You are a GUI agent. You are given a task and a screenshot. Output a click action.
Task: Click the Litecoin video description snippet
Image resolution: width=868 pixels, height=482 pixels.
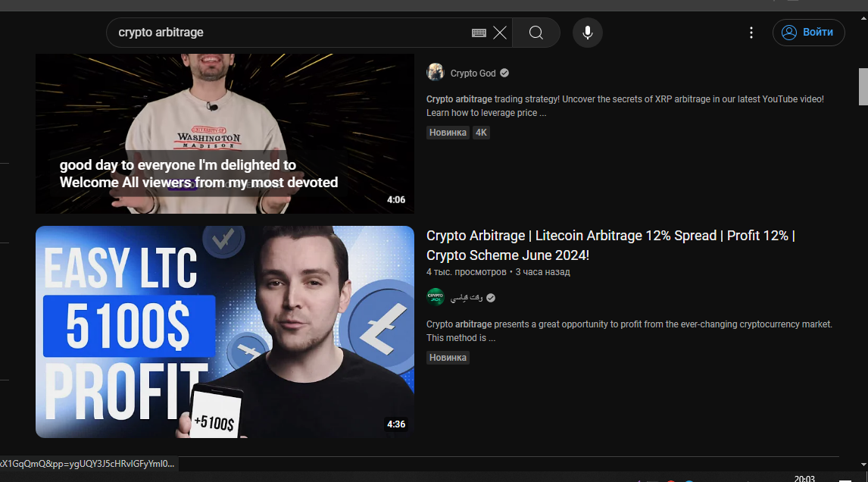tap(629, 330)
